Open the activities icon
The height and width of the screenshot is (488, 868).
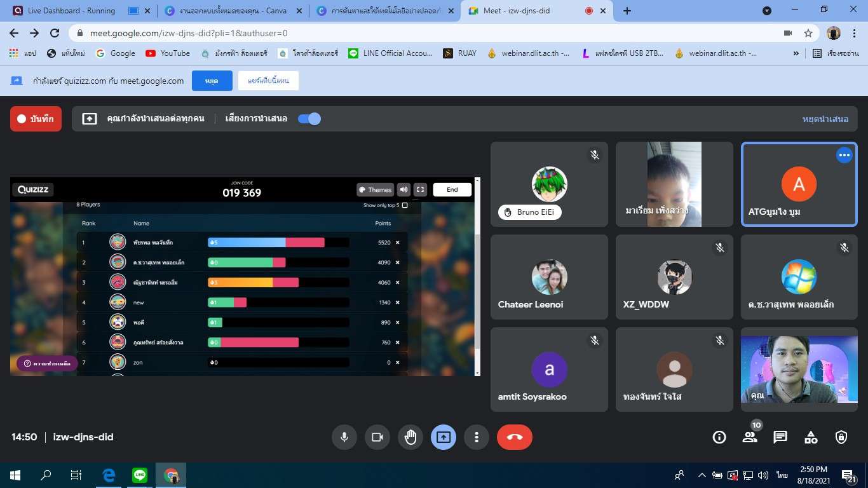[x=811, y=437]
